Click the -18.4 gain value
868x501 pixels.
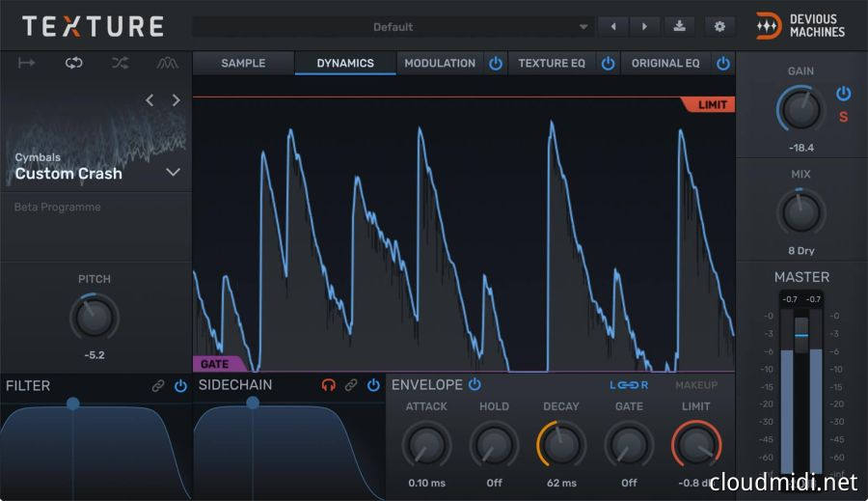point(801,148)
